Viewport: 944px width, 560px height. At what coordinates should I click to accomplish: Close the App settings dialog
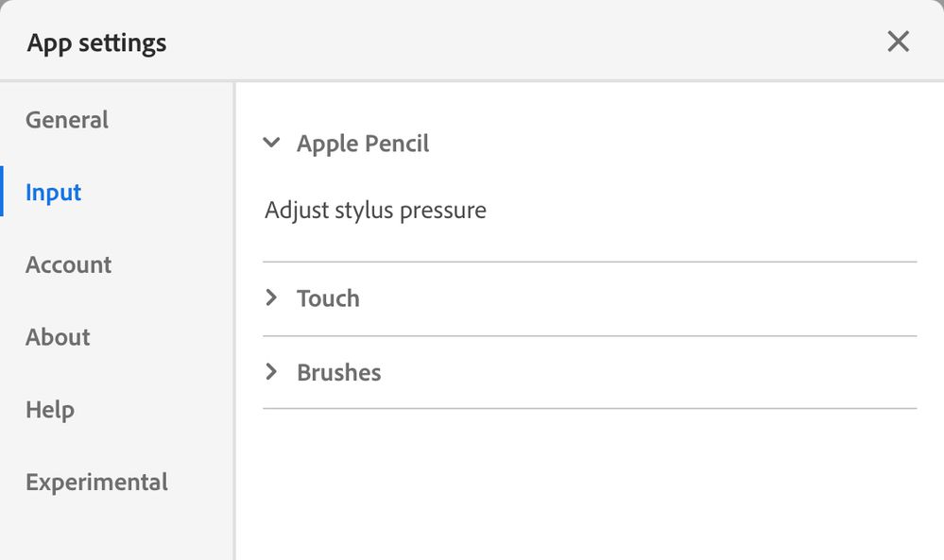coord(898,42)
